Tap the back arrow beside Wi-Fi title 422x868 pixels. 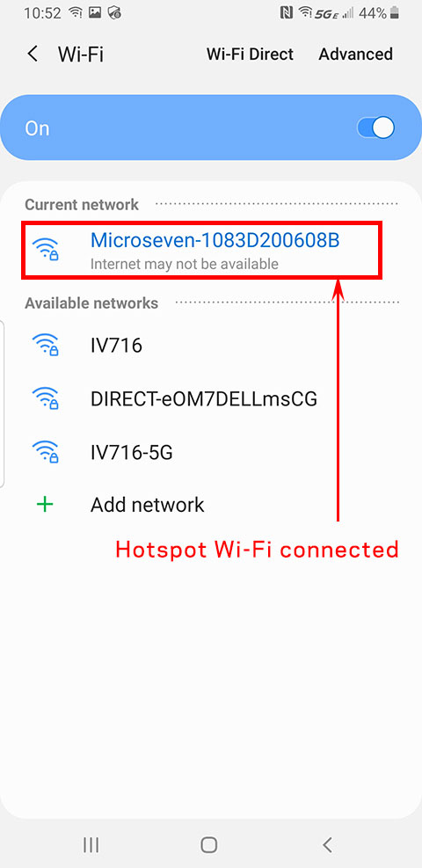coord(33,55)
